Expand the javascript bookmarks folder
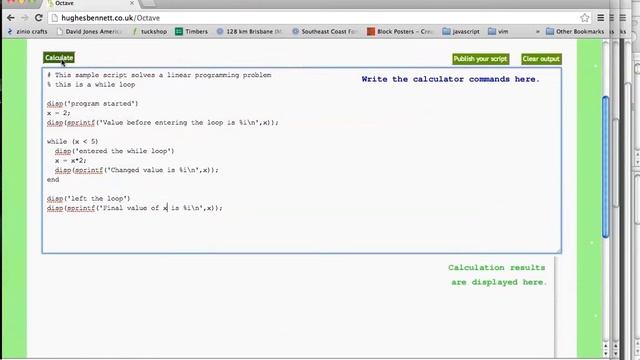The height and width of the screenshot is (360, 640). point(461,31)
